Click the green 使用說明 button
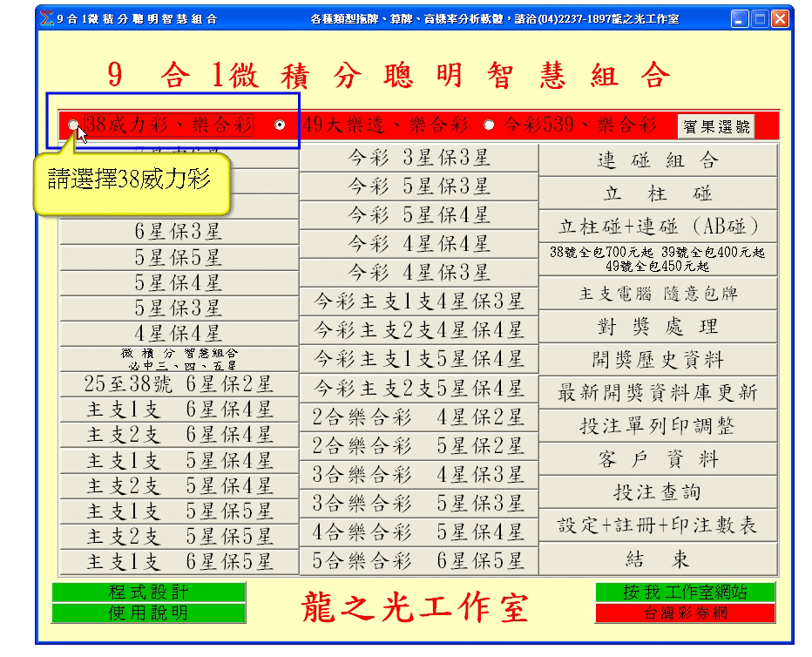 pos(148,613)
